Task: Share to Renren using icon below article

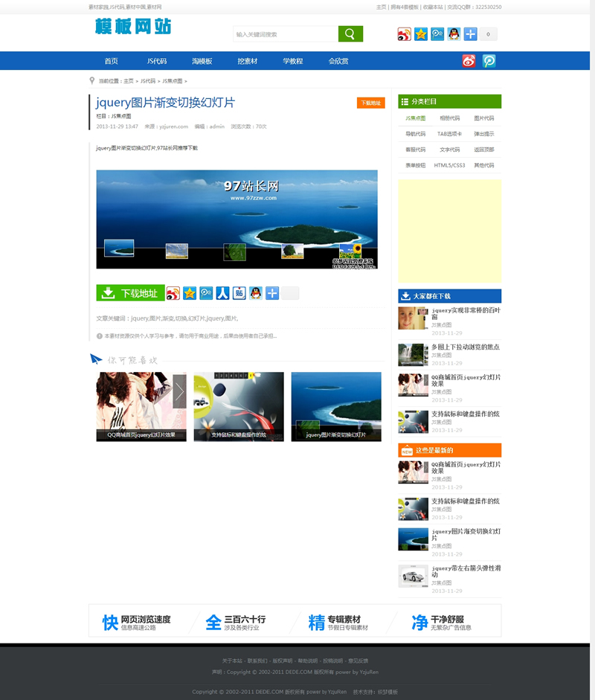Action: [x=222, y=293]
